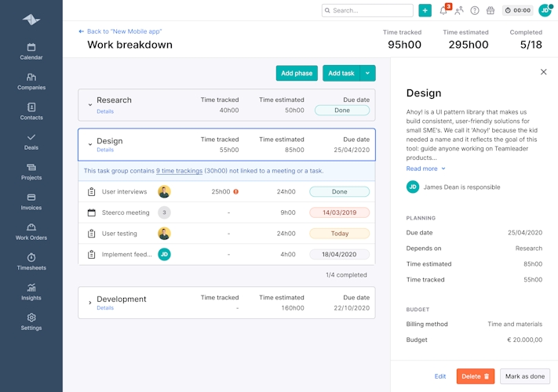Open the help question mark icon
Viewport: 558px width, 392px height.
[x=475, y=11]
